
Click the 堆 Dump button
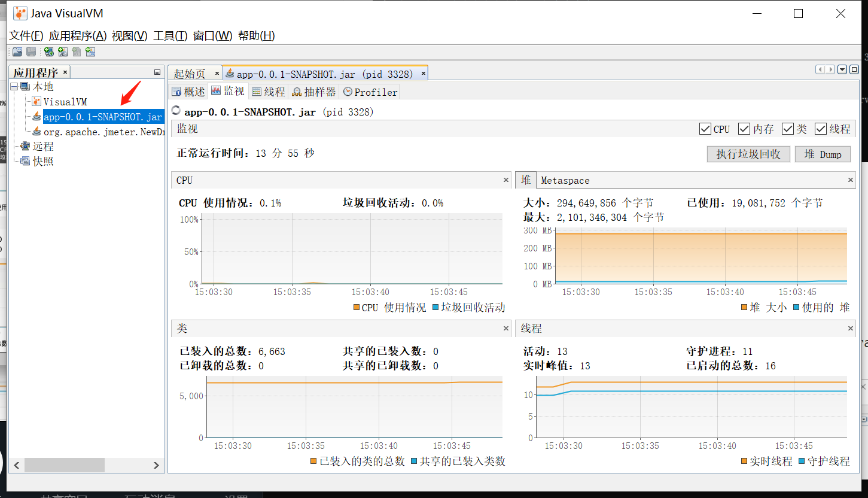pyautogui.click(x=823, y=154)
